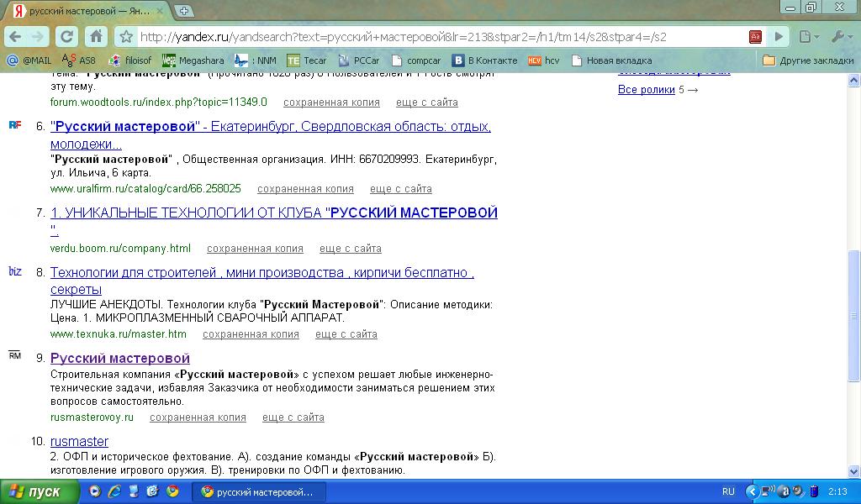Click the vertical scrollbar down arrow
Viewport: 861px width, 504px height.
pyautogui.click(x=853, y=472)
